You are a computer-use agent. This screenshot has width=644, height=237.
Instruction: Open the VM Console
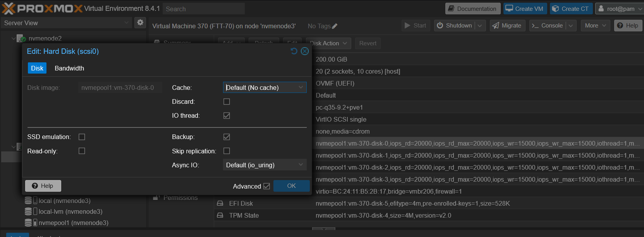pos(548,26)
